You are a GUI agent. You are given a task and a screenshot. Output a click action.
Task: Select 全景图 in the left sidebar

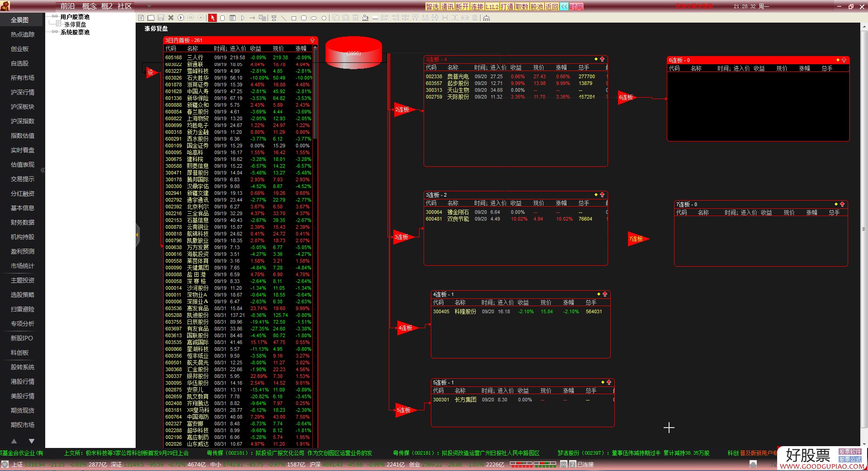click(20, 20)
